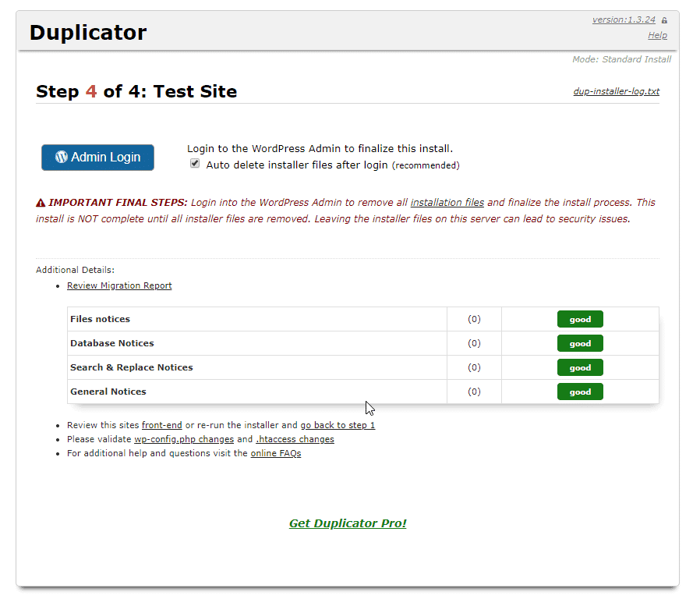
Task: Open .htaccess changes link
Action: [x=295, y=440]
